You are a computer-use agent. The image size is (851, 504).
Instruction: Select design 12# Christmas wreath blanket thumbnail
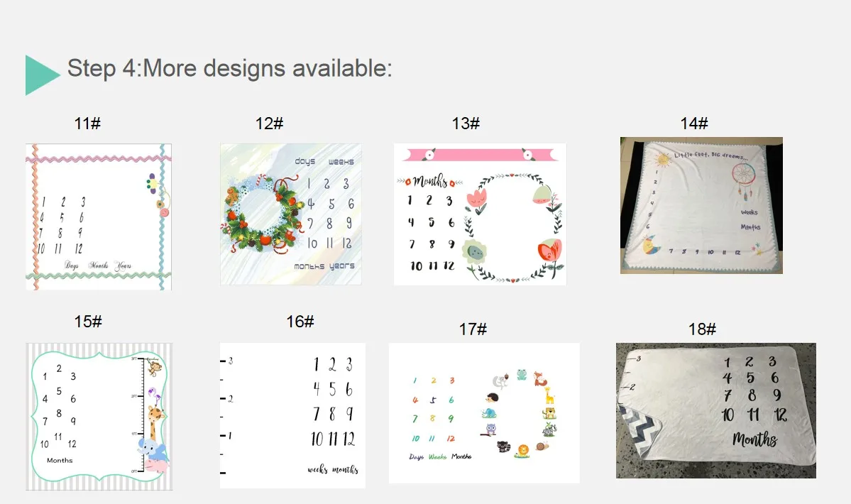291,214
